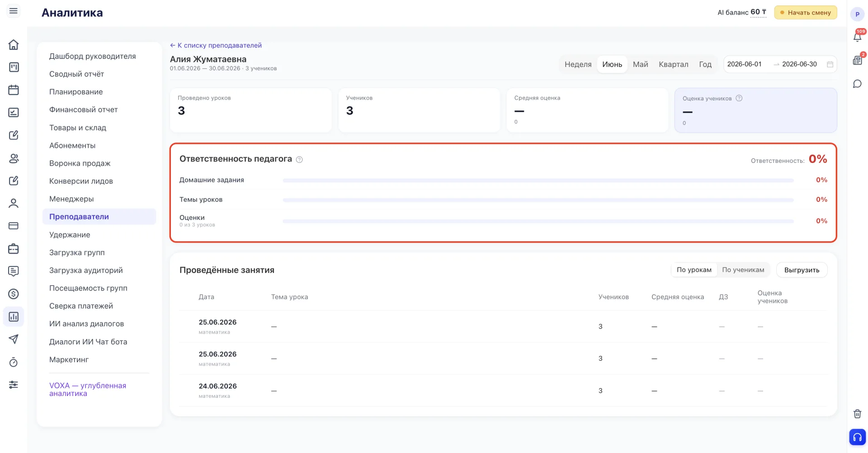
Task: Click the Оценки progress bar
Action: (538, 221)
